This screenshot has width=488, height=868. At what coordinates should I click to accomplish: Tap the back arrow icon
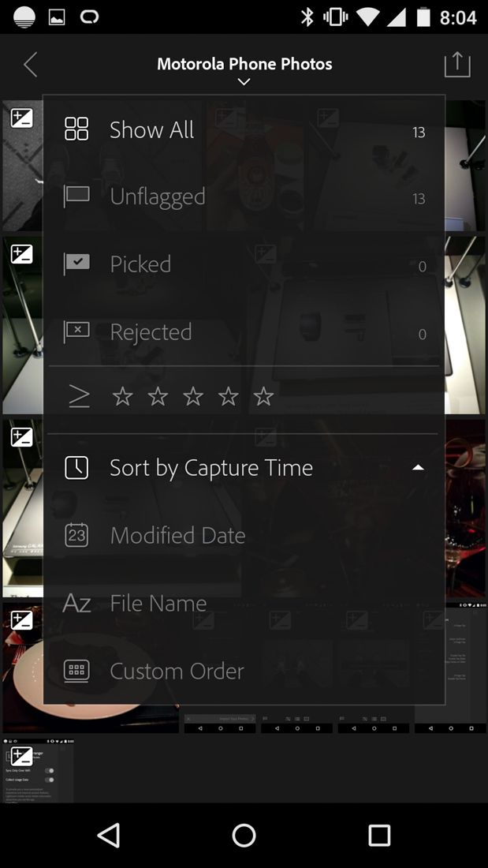tap(30, 65)
